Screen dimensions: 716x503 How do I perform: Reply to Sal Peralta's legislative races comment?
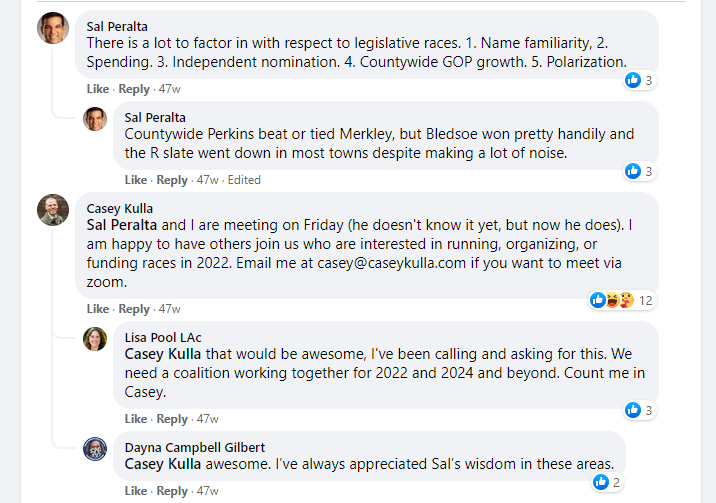(134, 89)
